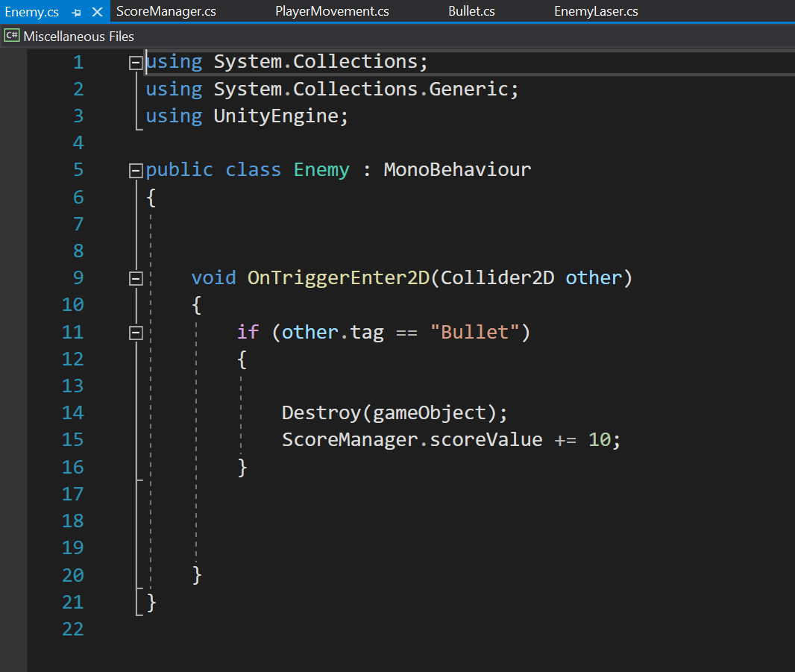Viewport: 795px width, 672px height.
Task: Switch to Bullet.cs tab
Action: (471, 11)
